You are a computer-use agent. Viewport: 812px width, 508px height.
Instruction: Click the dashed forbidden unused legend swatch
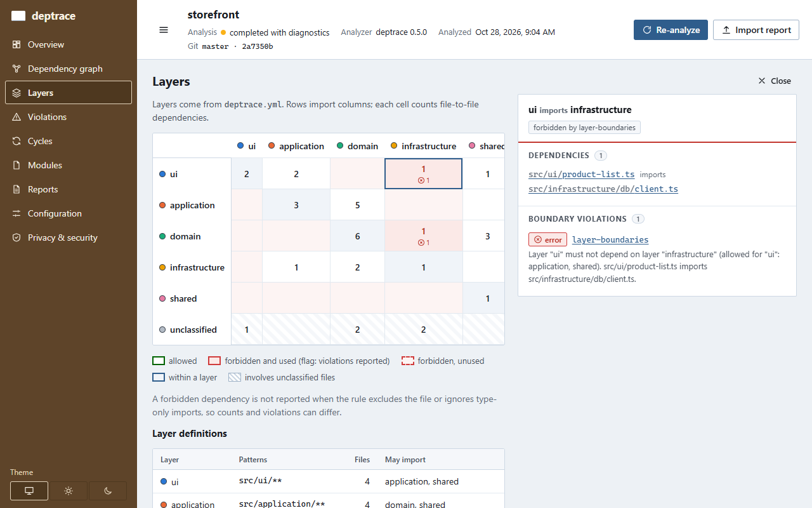tap(408, 361)
